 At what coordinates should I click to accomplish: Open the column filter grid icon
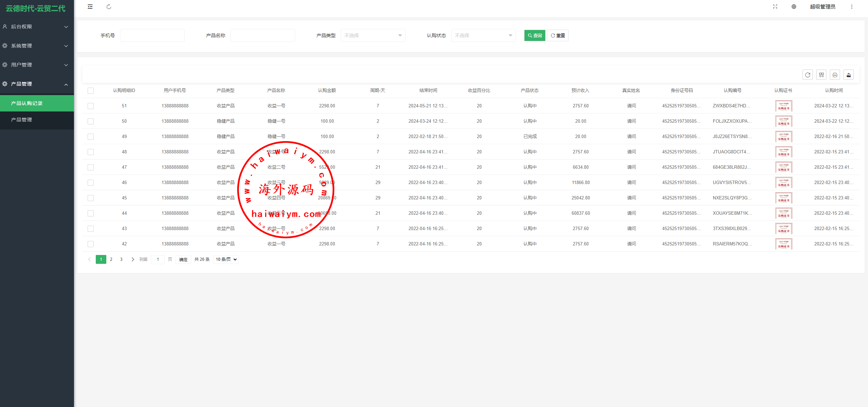(x=821, y=75)
